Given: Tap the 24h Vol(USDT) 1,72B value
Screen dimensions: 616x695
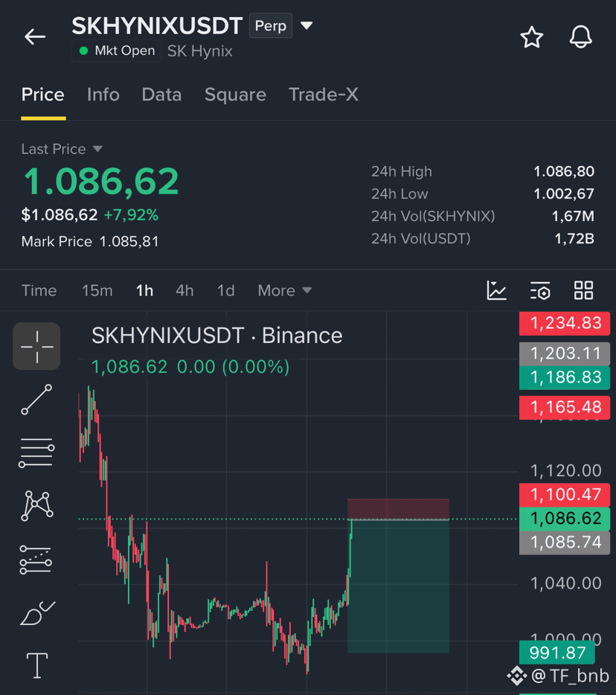Looking at the screenshot, I should (574, 239).
